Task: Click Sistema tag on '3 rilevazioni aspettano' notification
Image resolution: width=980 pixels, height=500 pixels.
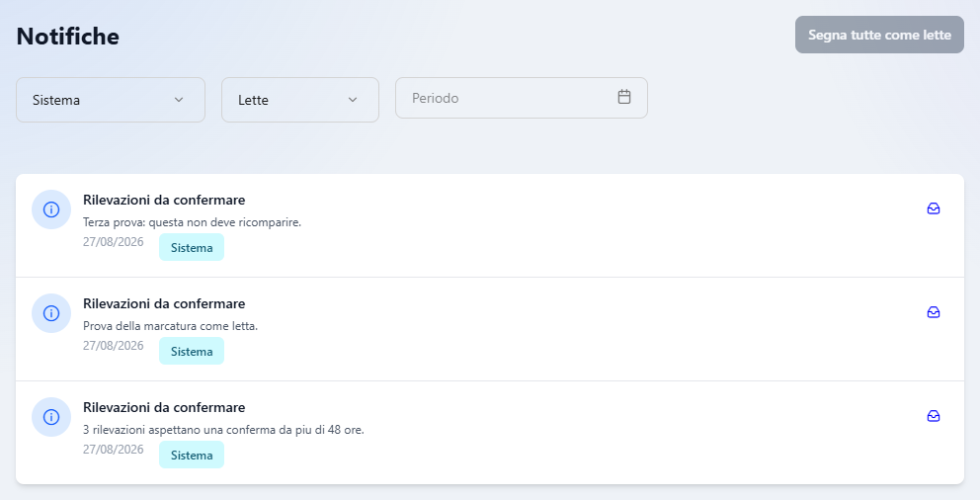Action: [x=192, y=455]
